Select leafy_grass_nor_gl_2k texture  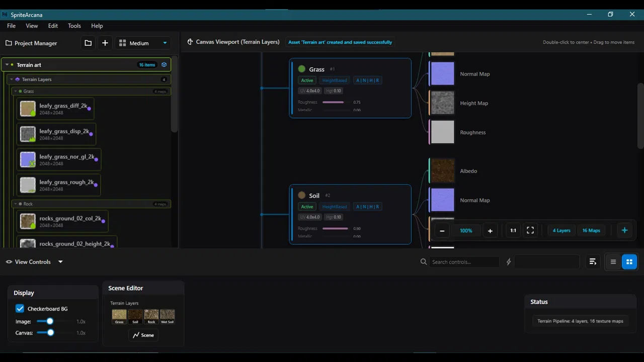pos(59,160)
